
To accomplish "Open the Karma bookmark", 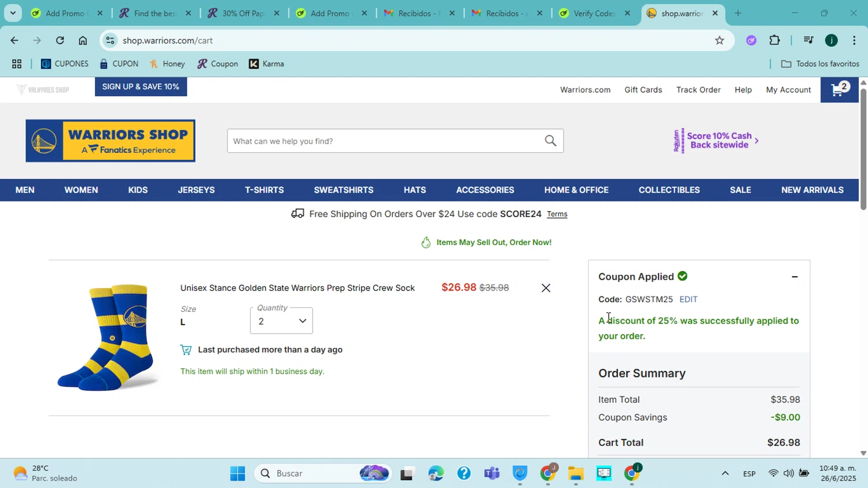I will pyautogui.click(x=267, y=64).
